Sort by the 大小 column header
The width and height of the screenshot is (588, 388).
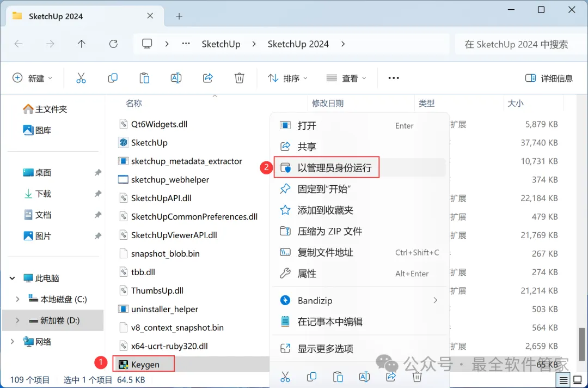(515, 103)
